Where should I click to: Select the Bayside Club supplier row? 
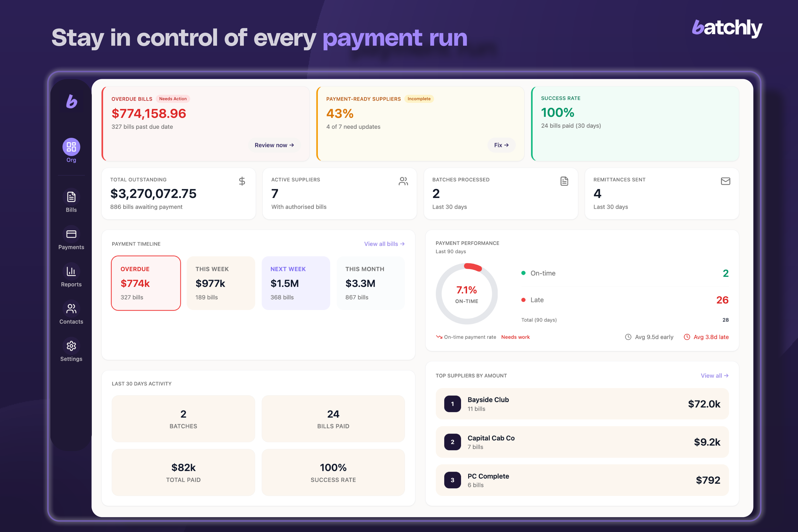pyautogui.click(x=582, y=404)
